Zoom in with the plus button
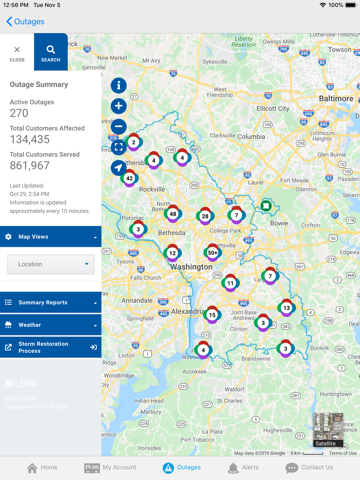Viewport: 360px width, 480px height. click(119, 106)
